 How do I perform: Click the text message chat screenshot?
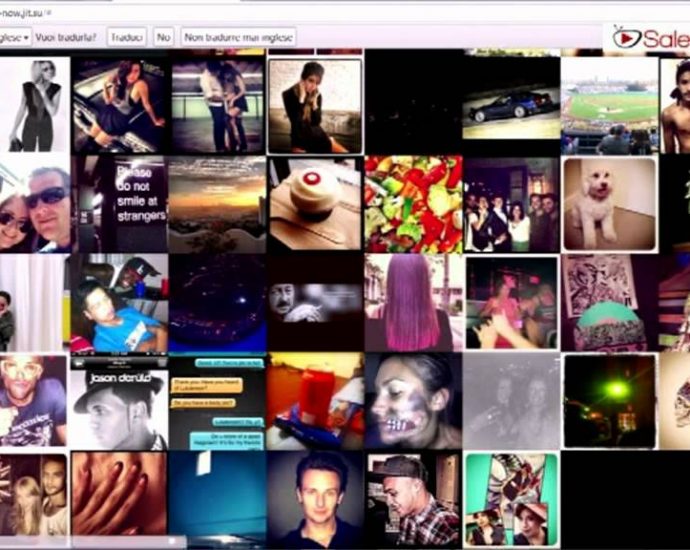coord(217,401)
